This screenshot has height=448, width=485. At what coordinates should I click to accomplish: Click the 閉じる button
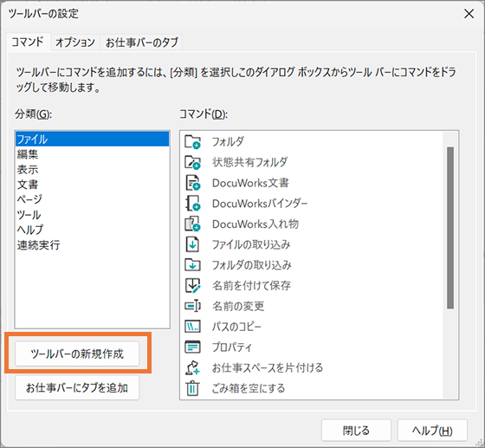356,431
